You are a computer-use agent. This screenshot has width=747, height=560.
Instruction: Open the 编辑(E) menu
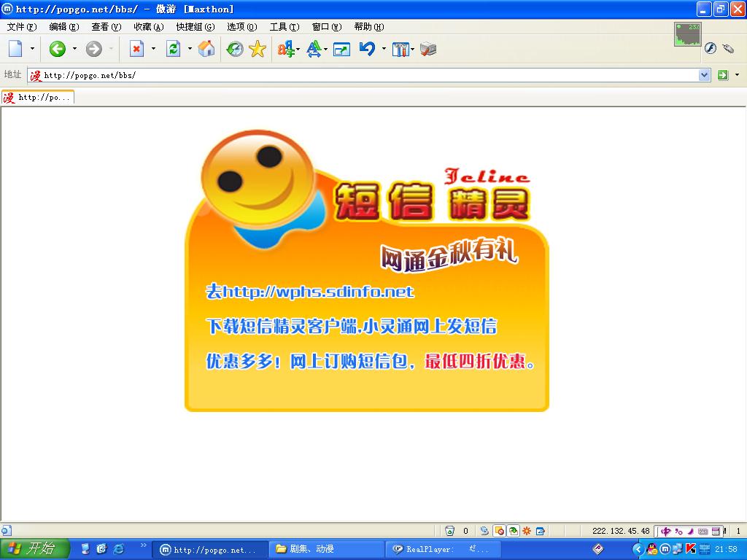pos(64,27)
